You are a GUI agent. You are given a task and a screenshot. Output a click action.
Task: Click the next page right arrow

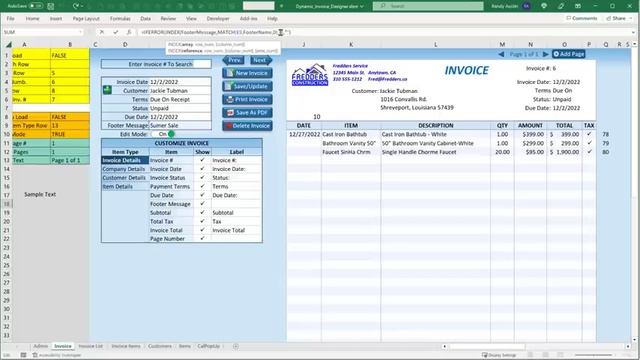(545, 54)
